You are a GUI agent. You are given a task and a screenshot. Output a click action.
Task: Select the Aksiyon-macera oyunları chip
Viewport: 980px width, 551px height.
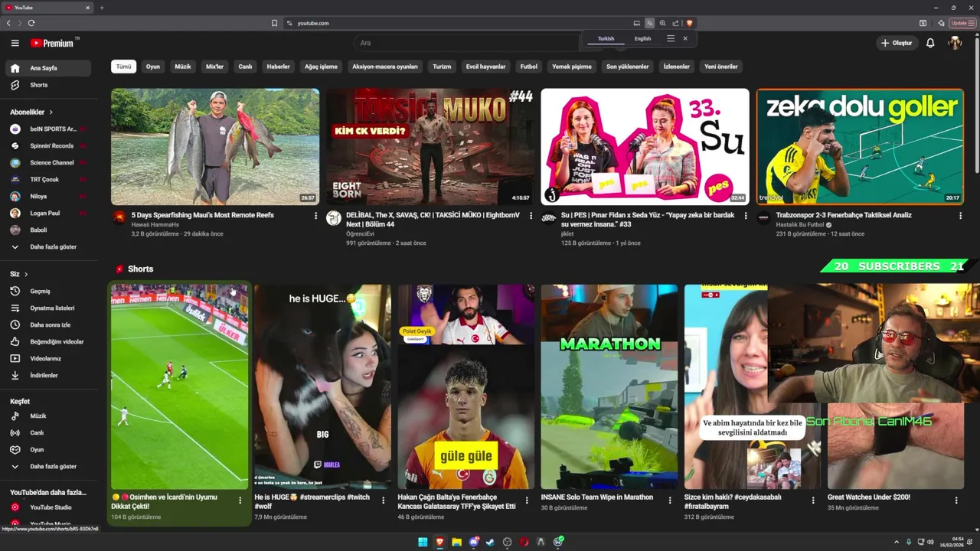(385, 67)
